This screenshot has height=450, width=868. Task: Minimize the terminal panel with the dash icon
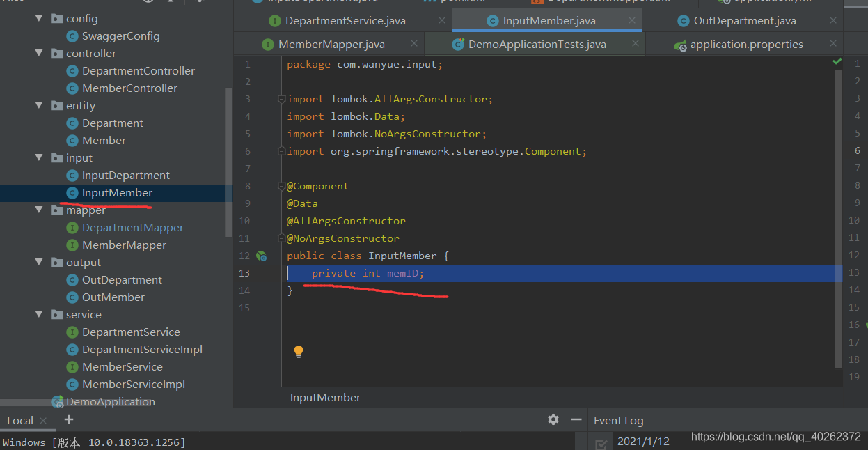click(576, 419)
